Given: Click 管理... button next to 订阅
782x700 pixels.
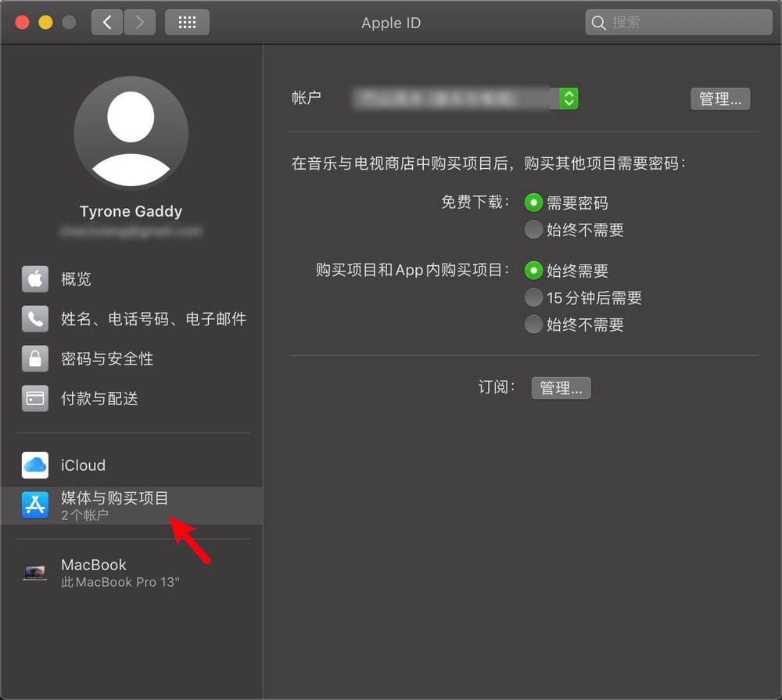Looking at the screenshot, I should coord(561,388).
